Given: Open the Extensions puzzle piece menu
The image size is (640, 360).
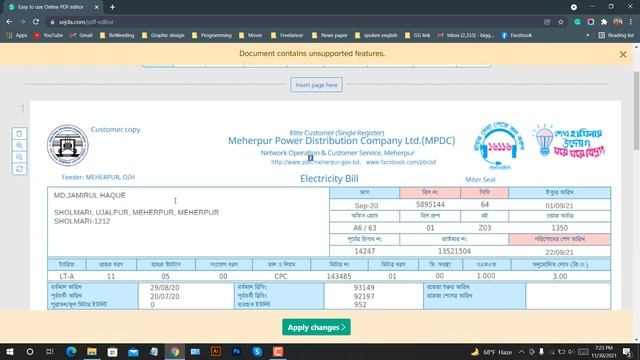Looking at the screenshot, I should (604, 22).
